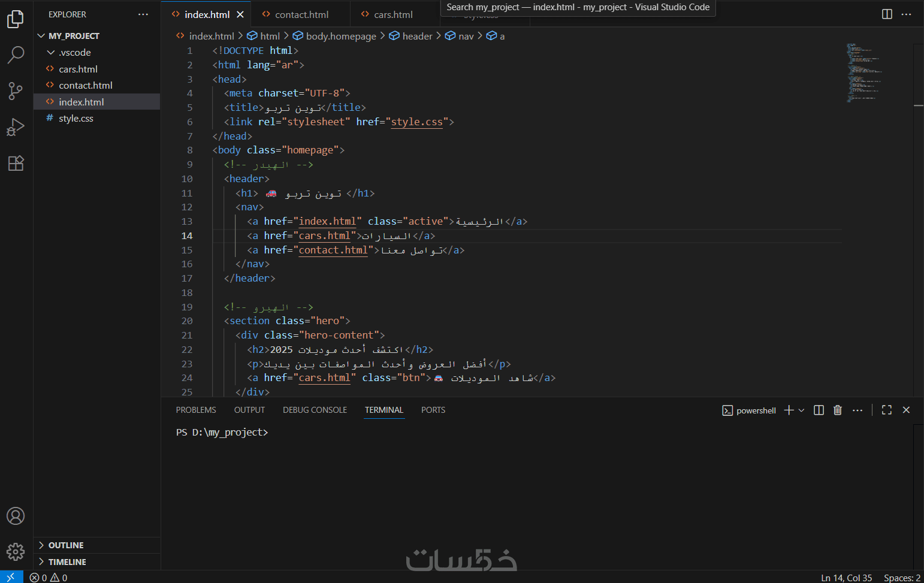Open the Source Control view

point(16,91)
